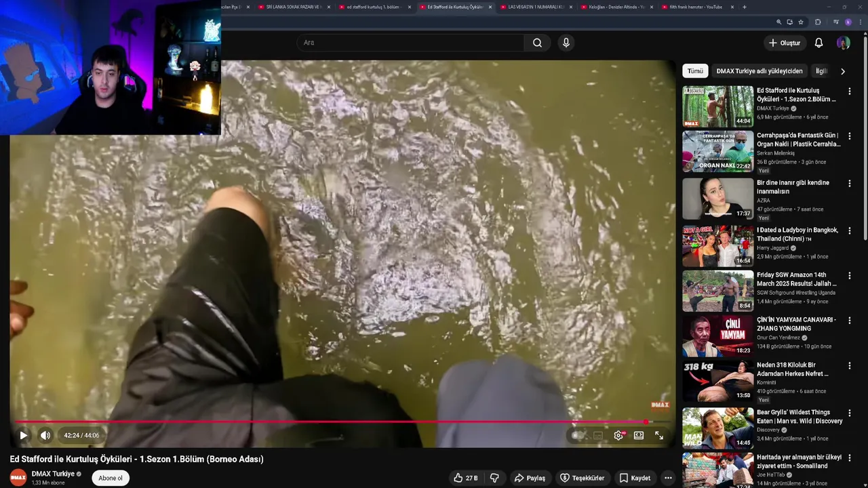The width and height of the screenshot is (868, 488).
Task: Toggle subtitles in the player
Action: point(598,435)
